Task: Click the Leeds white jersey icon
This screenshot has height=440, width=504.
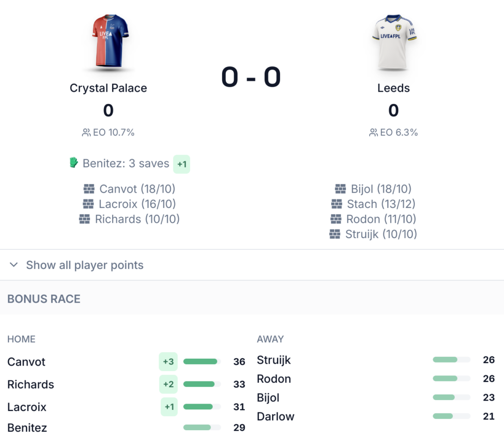Action: [393, 41]
